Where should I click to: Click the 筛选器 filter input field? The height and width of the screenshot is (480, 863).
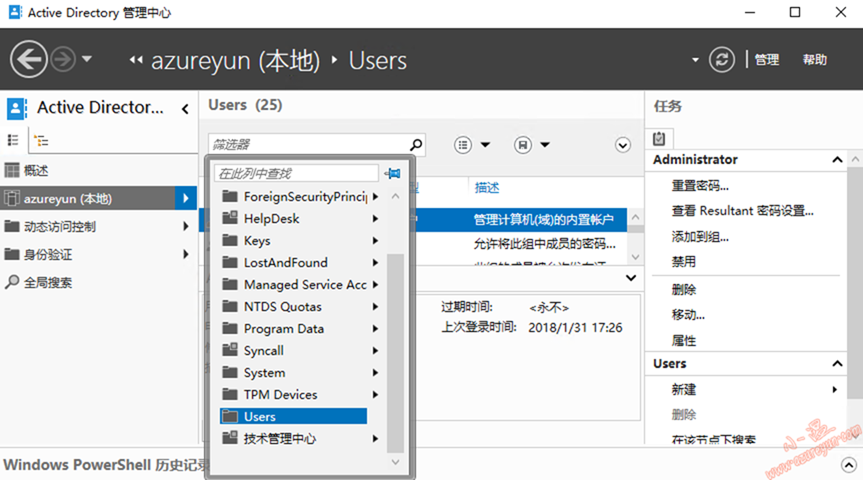[x=308, y=144]
